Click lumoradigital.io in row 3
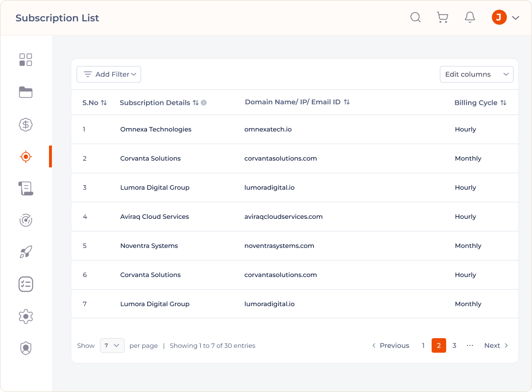 [269, 188]
